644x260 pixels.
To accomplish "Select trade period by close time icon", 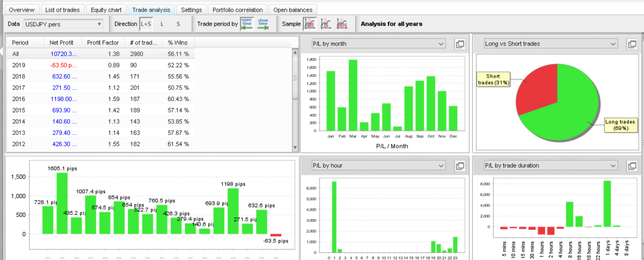I will pyautogui.click(x=263, y=24).
